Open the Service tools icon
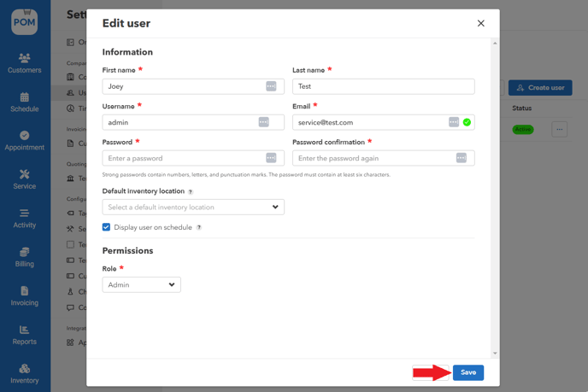Viewport: 588px width, 392px height. tap(24, 178)
